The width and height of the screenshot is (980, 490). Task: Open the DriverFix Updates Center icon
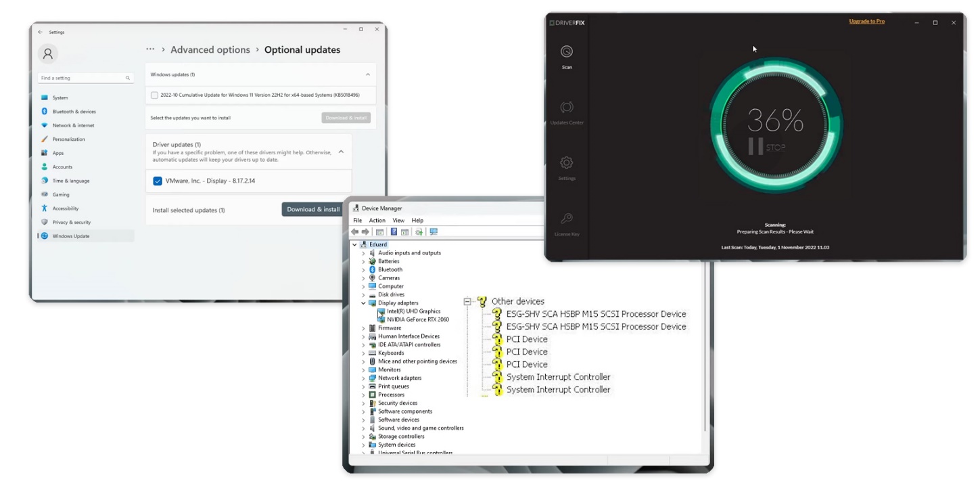tap(567, 108)
